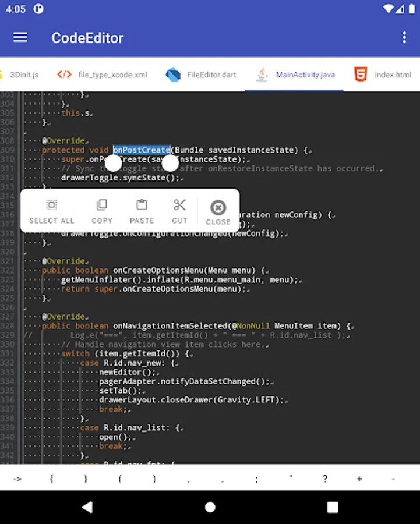Tap the Paste clipboard icon
420x524 pixels.
tap(142, 204)
